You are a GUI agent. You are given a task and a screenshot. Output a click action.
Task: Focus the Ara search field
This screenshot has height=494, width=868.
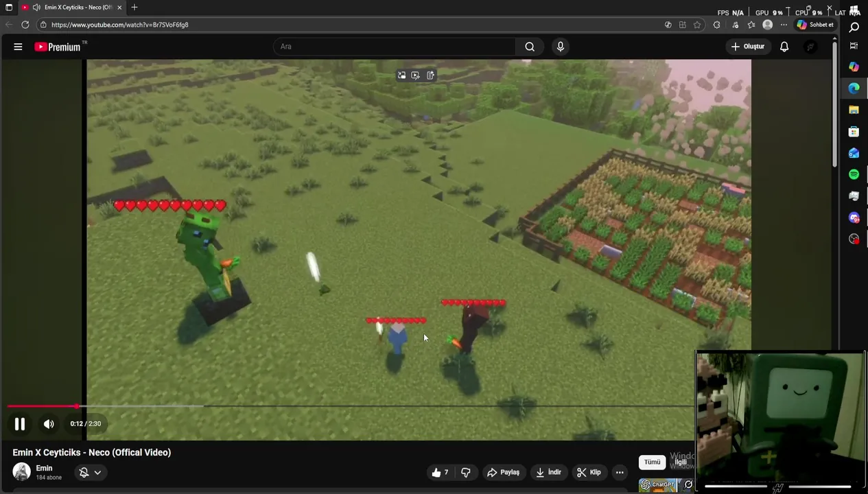tap(395, 47)
